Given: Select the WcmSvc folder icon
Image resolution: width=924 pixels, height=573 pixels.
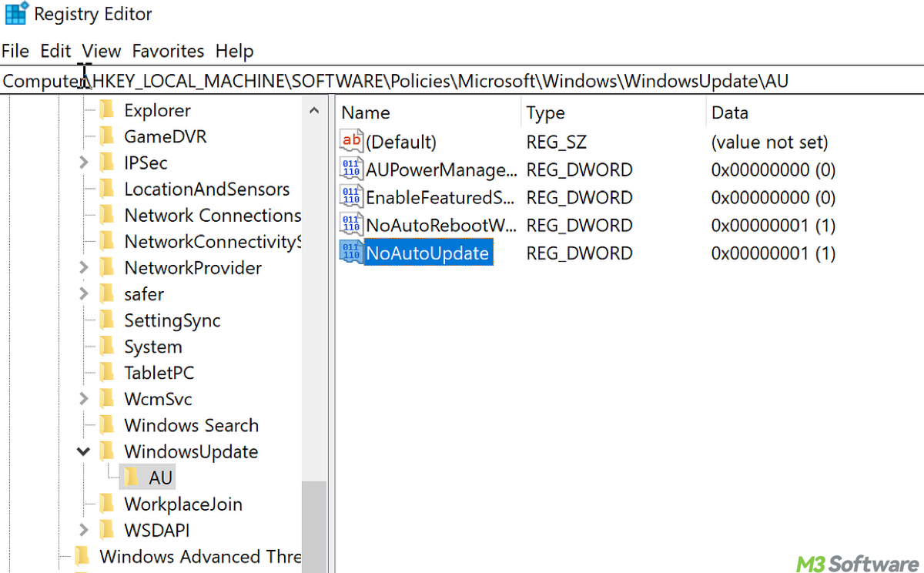Looking at the screenshot, I should pos(107,399).
